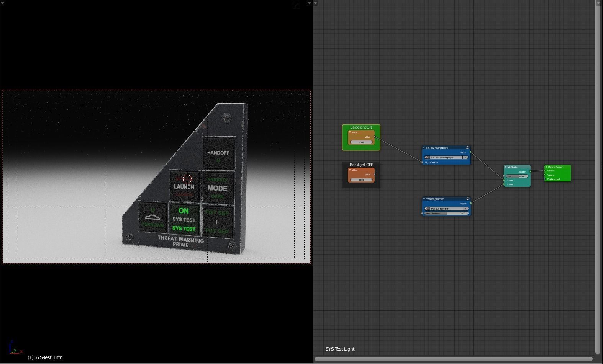Select the Material Output node header
603x364 pixels.
pos(558,167)
